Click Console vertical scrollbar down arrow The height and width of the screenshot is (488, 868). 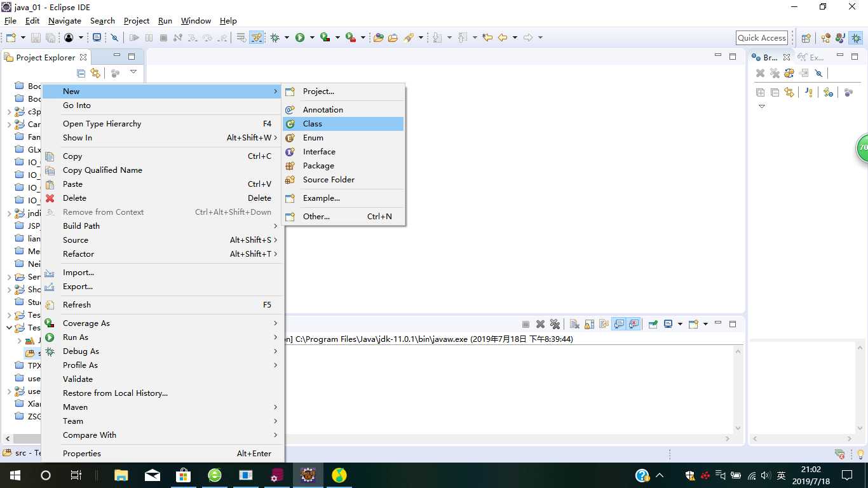click(738, 428)
